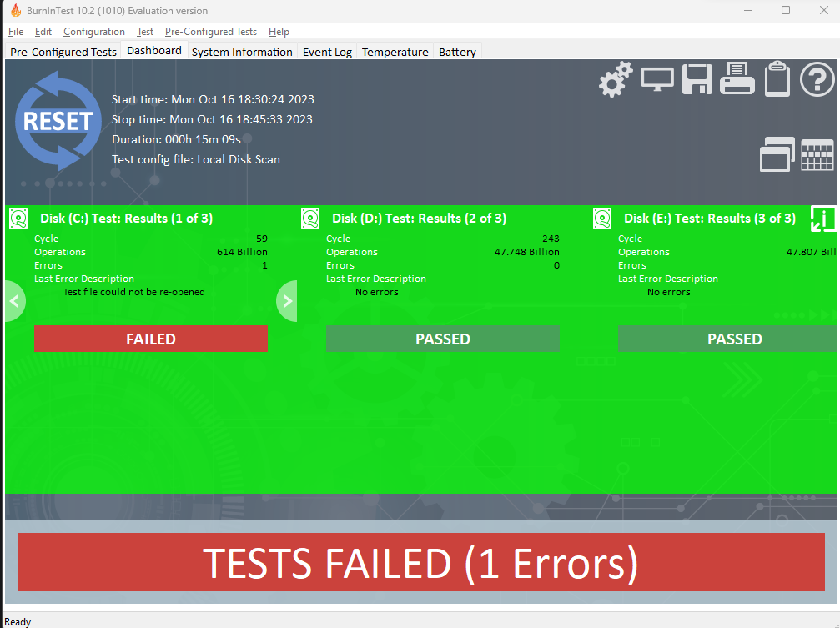The width and height of the screenshot is (840, 628).
Task: Click the Stop time line
Action: (x=212, y=119)
